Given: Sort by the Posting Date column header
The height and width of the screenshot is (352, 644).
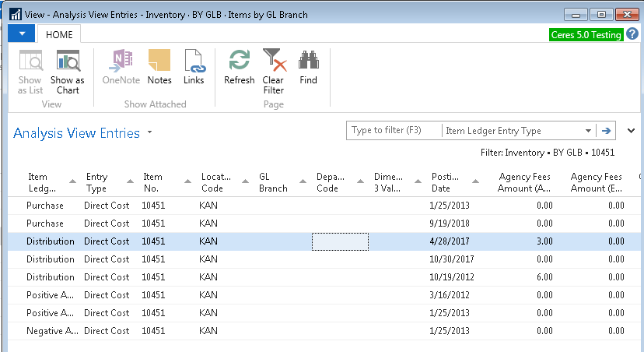Looking at the screenshot, I should tap(445, 182).
